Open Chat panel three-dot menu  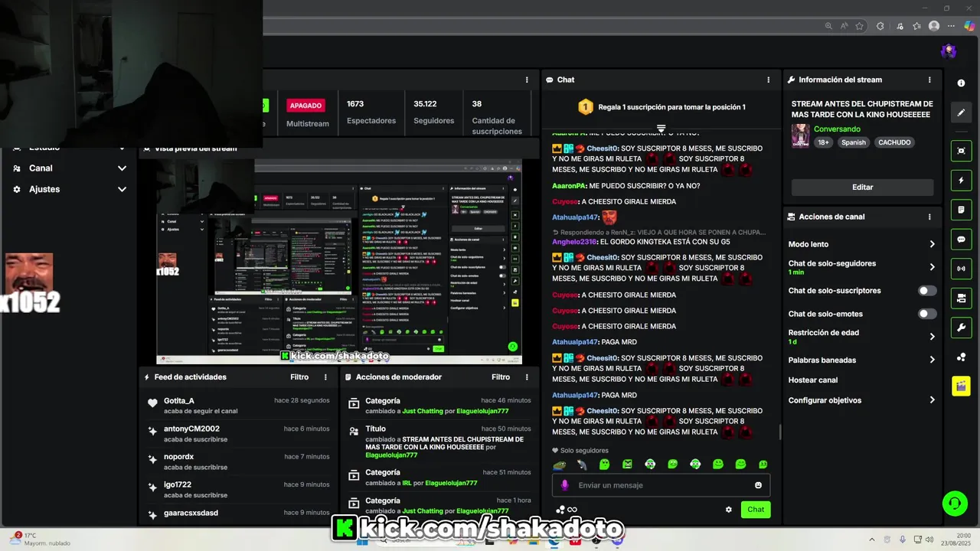pyautogui.click(x=769, y=80)
